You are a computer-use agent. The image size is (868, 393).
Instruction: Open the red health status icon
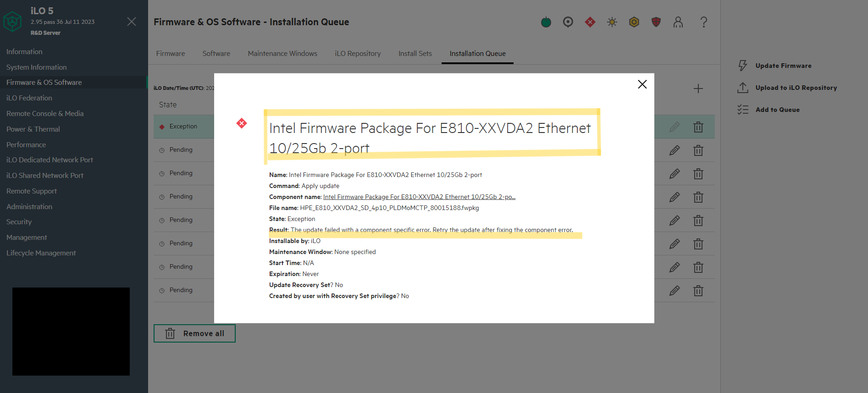590,22
